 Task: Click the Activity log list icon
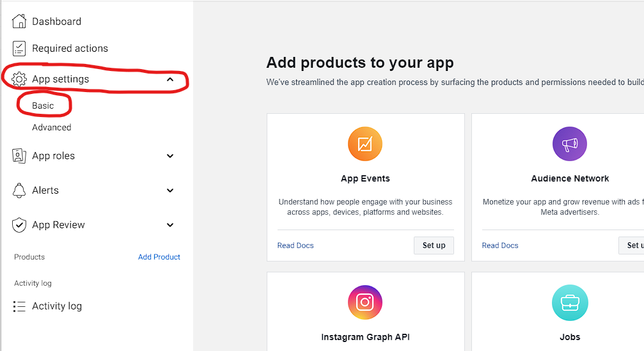point(19,306)
